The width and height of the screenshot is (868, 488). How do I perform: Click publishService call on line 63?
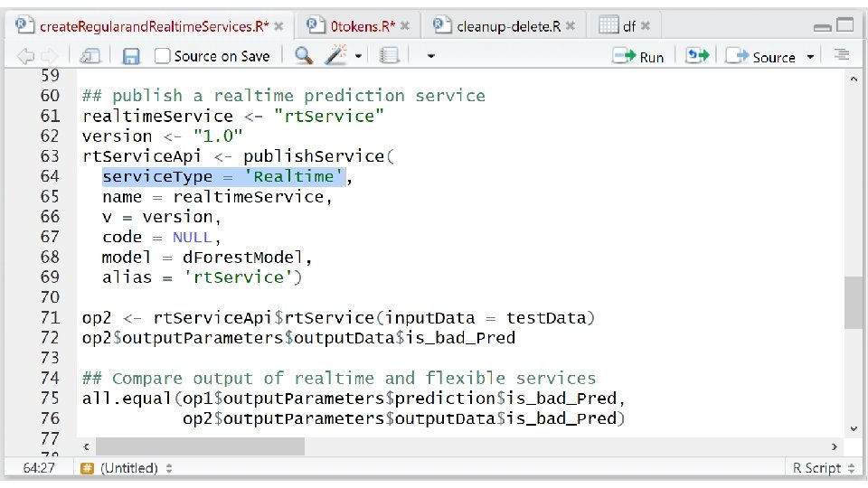314,156
